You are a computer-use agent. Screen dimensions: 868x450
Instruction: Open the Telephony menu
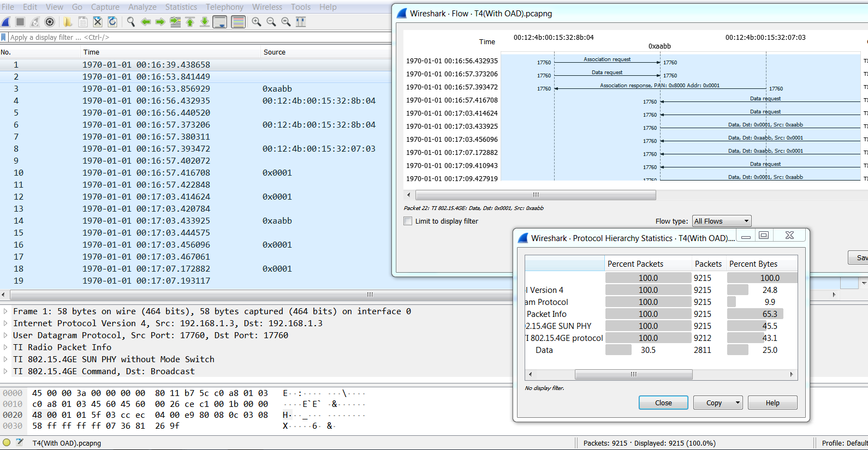tap(224, 7)
